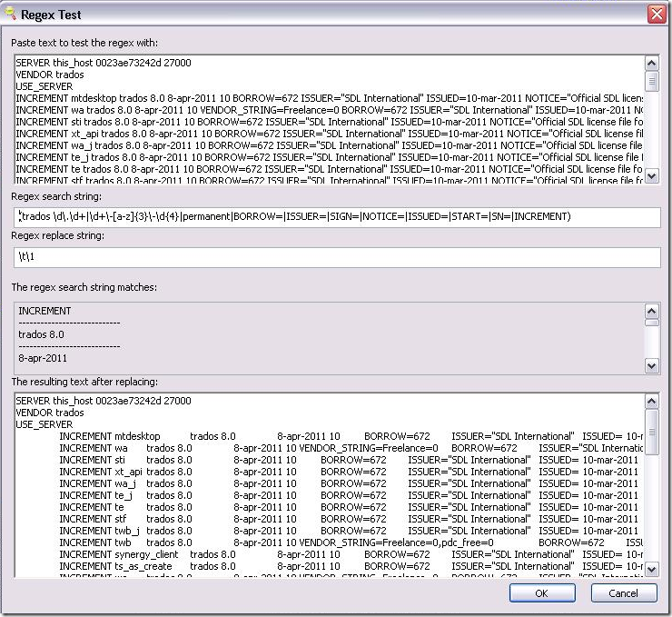Viewport: 672px width, 617px height.
Task: Click 'VENDOR trados' line in the test text
Action: (50, 75)
